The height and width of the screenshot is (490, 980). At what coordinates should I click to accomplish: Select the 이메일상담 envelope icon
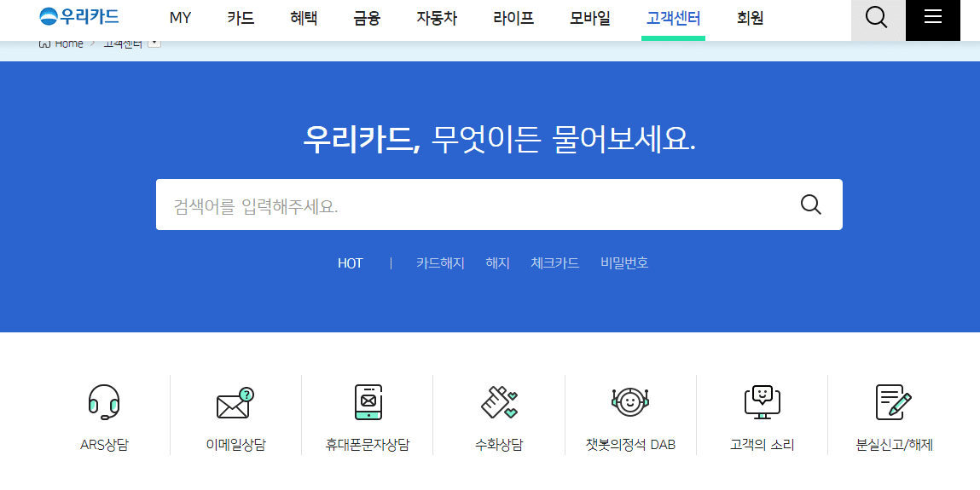coord(235,402)
